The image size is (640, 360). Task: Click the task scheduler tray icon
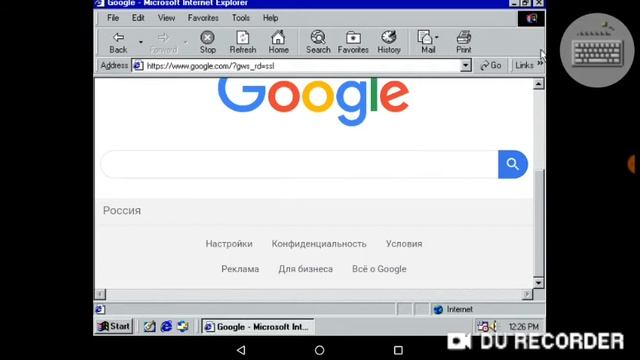coord(483,327)
